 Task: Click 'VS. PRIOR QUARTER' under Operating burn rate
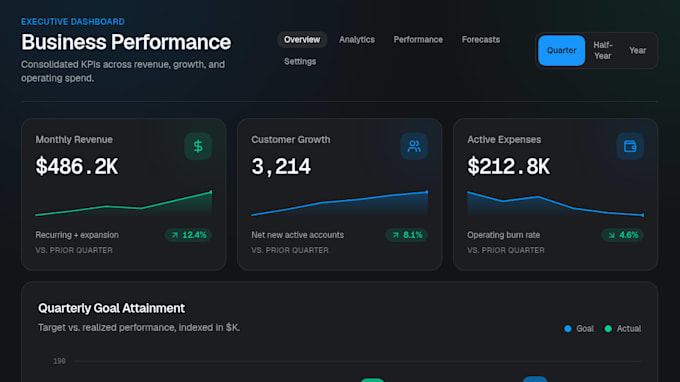tap(506, 250)
